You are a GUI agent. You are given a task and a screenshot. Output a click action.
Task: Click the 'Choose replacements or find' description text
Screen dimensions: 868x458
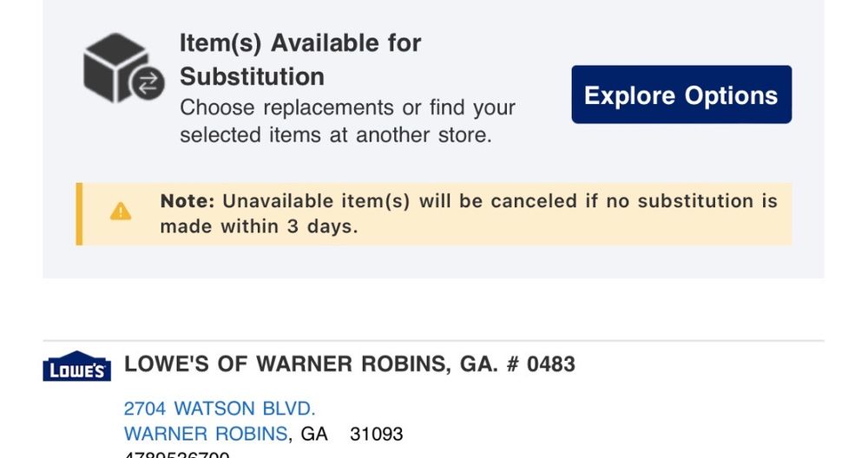pyautogui.click(x=347, y=108)
